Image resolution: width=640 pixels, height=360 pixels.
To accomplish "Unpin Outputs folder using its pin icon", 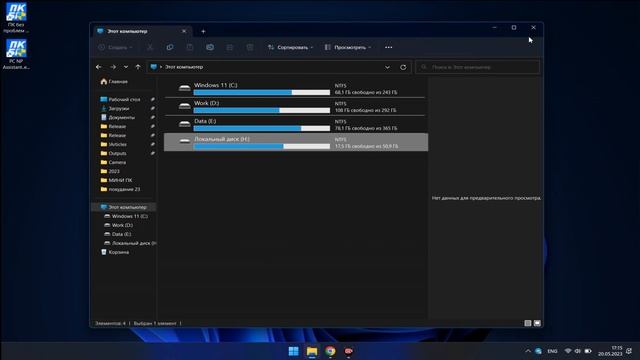I will (x=153, y=153).
